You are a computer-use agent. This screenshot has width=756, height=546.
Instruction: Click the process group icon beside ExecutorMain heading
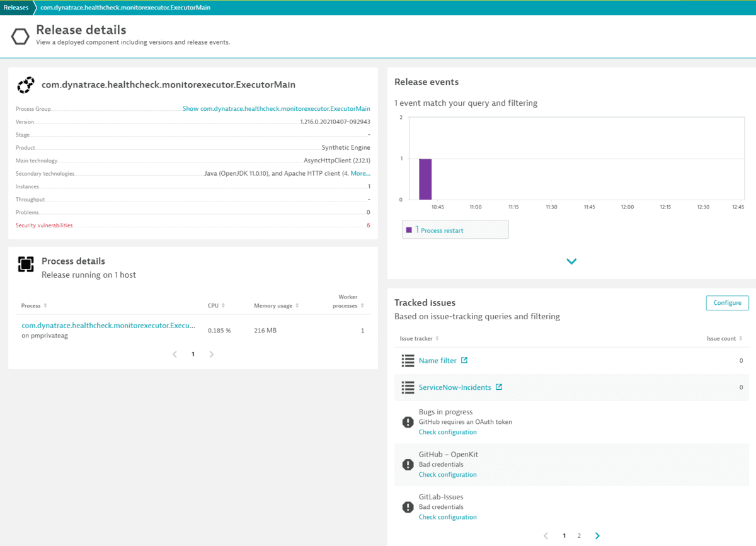coord(25,84)
